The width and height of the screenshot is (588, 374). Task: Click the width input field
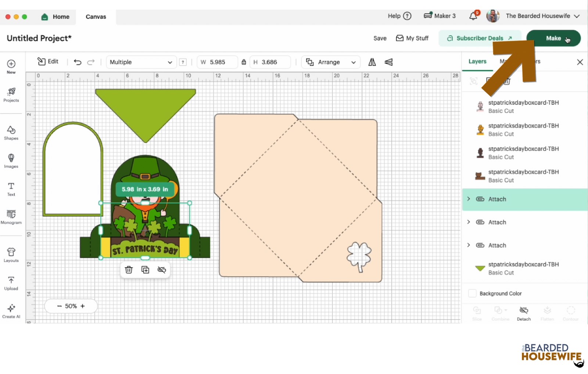pos(220,62)
